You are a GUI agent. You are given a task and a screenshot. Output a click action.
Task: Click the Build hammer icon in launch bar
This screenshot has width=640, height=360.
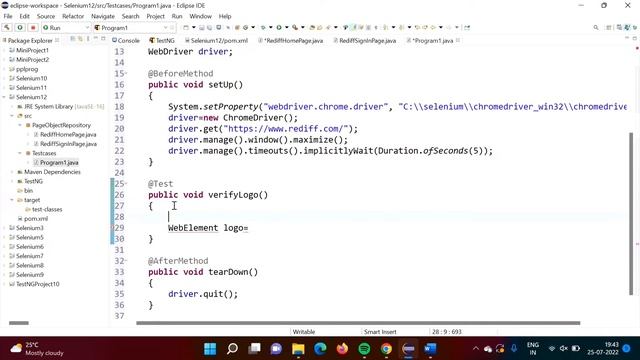[x=7, y=27]
